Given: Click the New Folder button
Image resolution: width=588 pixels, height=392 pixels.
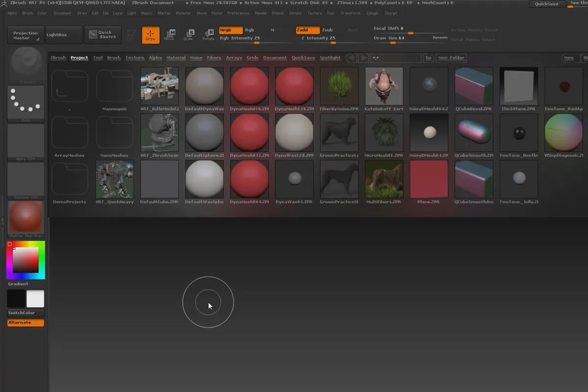Looking at the screenshot, I should coord(451,58).
